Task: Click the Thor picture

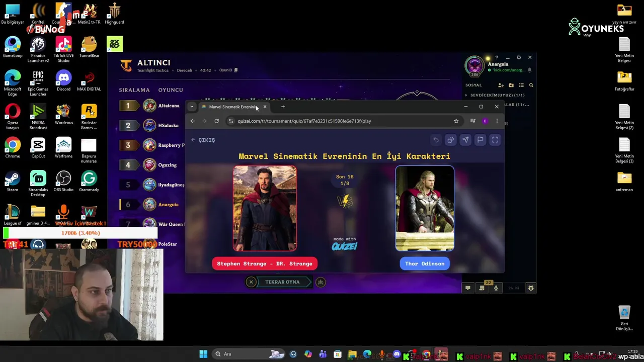Action: pos(425,208)
